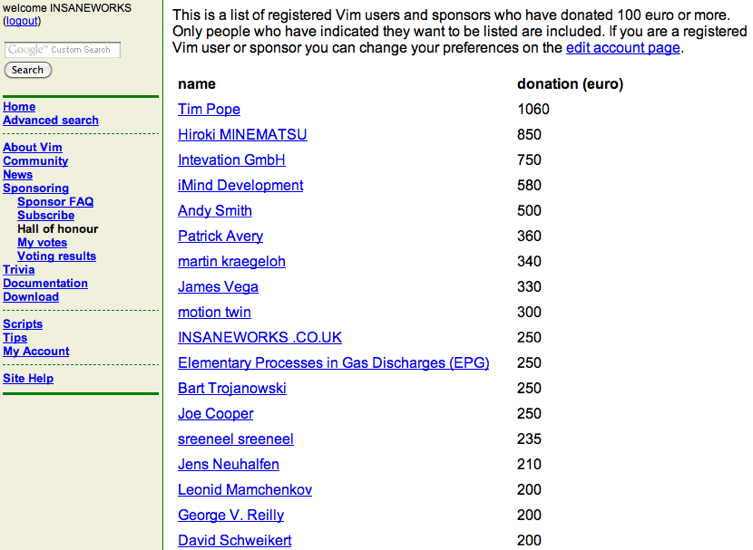Open Tim Pope's profile link
Screen dimensions: 753x550
(x=209, y=110)
